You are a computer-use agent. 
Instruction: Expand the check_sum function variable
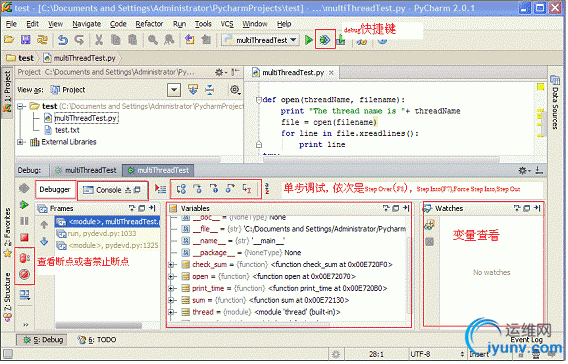click(x=172, y=265)
